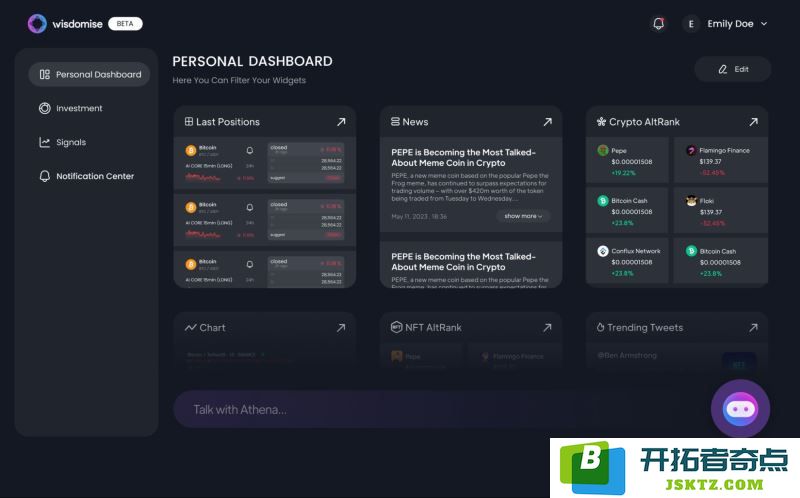Open the notifications bell in header
Viewport: 800px width, 498px height.
tap(659, 23)
